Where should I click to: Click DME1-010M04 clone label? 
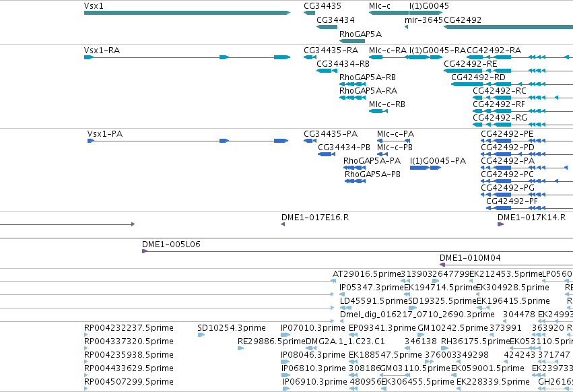(470, 258)
